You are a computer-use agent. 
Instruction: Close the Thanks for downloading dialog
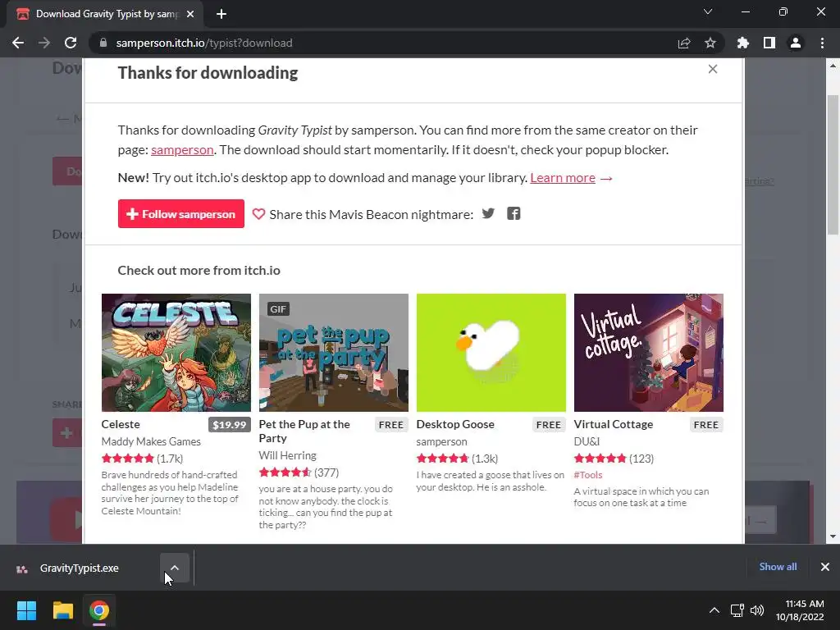pos(713,69)
